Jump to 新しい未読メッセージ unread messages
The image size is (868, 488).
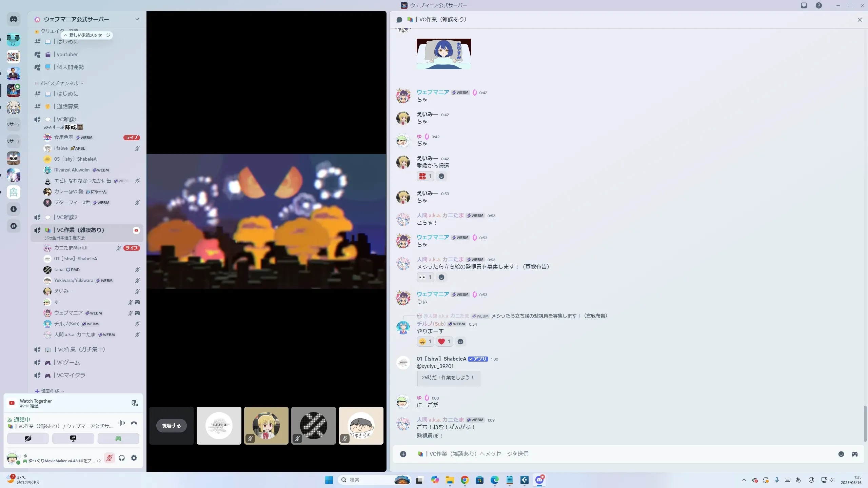click(x=87, y=35)
